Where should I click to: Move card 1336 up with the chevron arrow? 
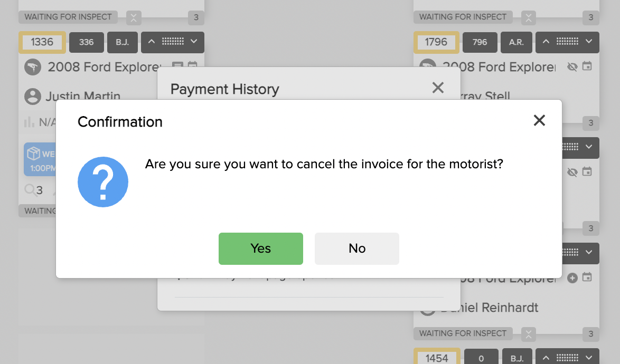click(151, 42)
